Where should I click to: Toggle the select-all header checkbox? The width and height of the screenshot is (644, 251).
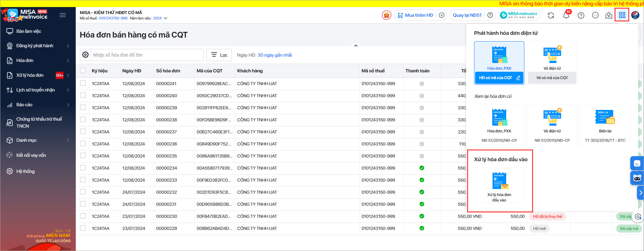click(x=83, y=71)
